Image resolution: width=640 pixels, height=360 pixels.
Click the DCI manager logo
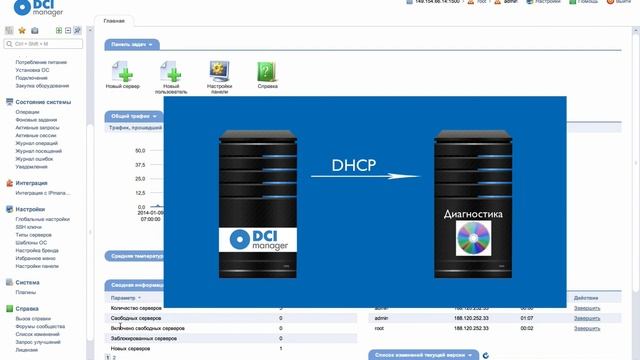click(38, 7)
